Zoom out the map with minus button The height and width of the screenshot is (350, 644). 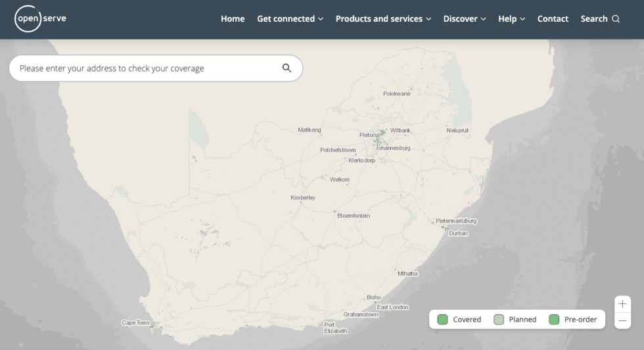point(622,320)
